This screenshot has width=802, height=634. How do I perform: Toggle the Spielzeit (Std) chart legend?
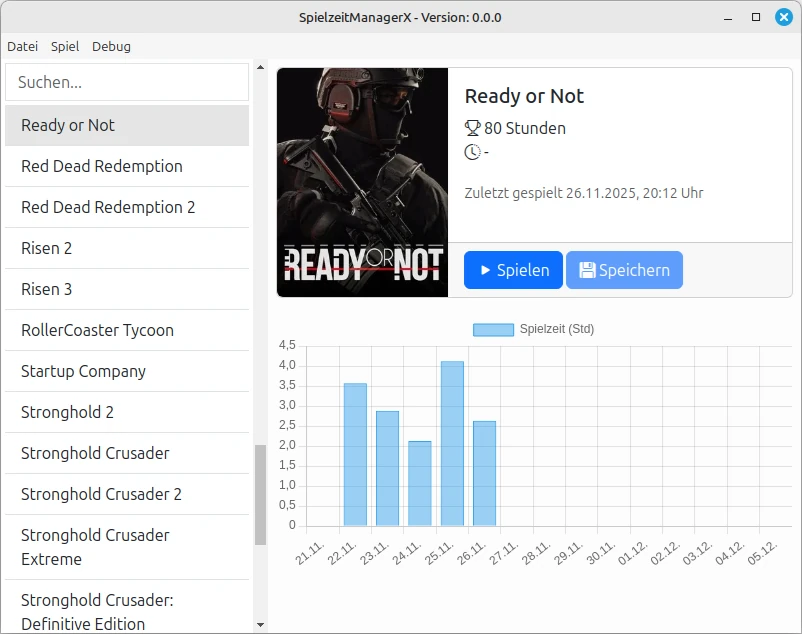tap(533, 329)
